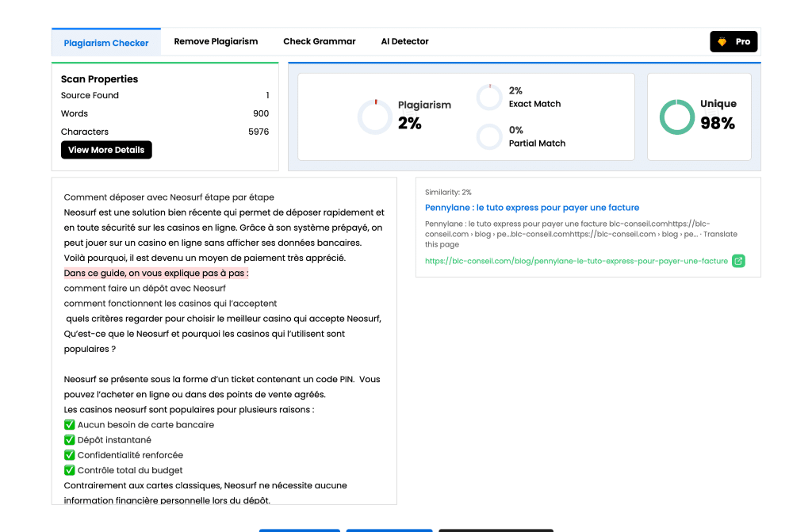Click the Exact Match ring indicator
812x532 pixels.
point(489,98)
